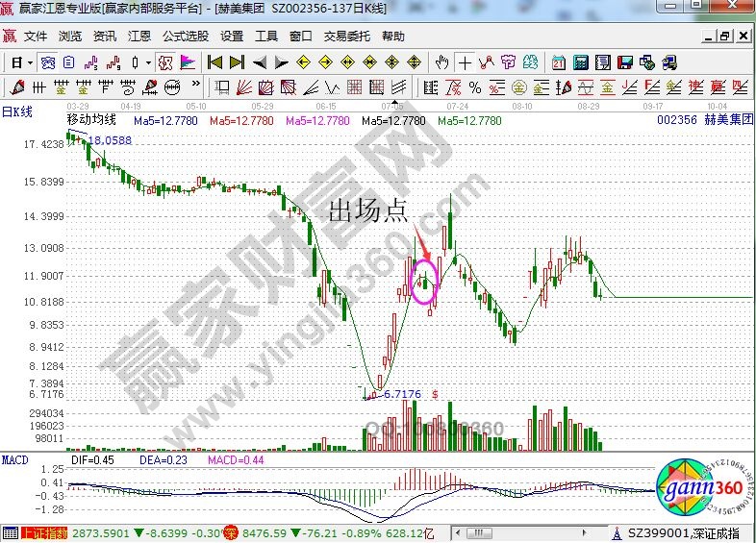The height and width of the screenshot is (543, 756).
Task: Click the 移动均线 indicator label
Action: (x=91, y=120)
